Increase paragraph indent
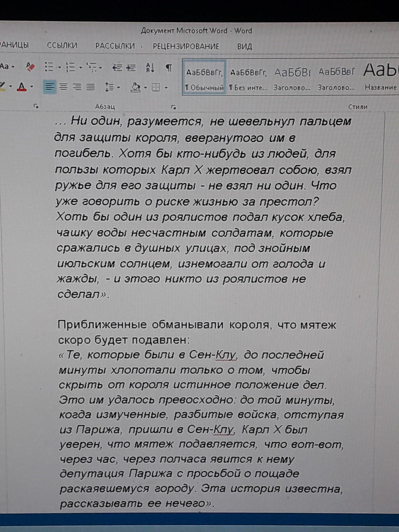 click(131, 68)
